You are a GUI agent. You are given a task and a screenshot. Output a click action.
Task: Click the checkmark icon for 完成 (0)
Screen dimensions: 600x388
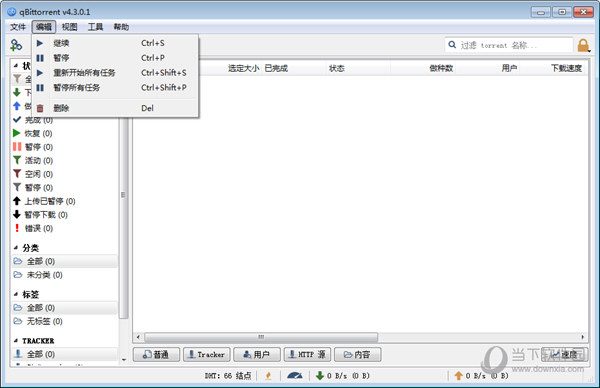pos(17,119)
